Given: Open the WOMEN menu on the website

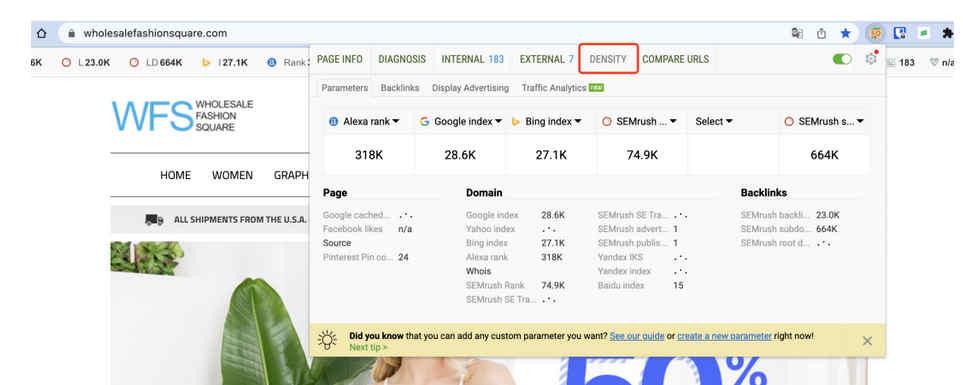Looking at the screenshot, I should point(232,175).
